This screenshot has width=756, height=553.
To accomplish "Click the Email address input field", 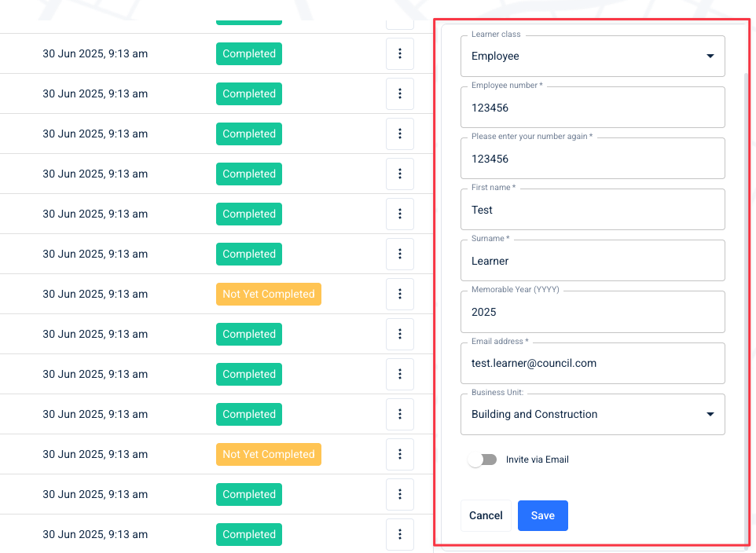I will tap(593, 363).
